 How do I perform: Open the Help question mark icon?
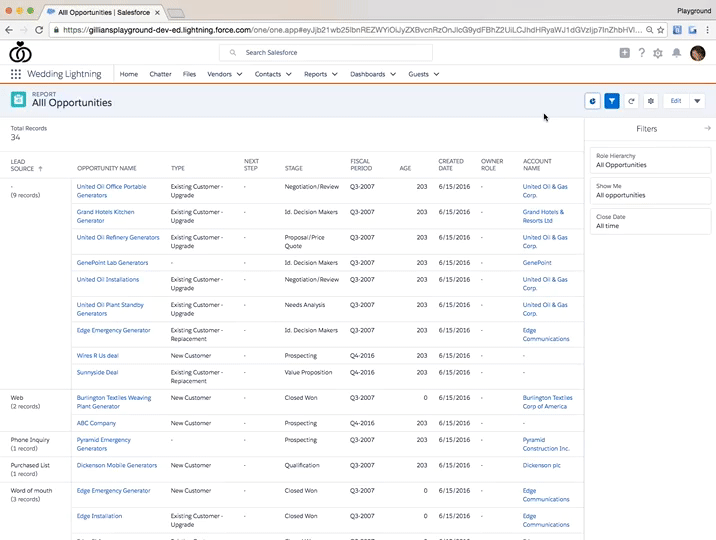[x=642, y=53]
